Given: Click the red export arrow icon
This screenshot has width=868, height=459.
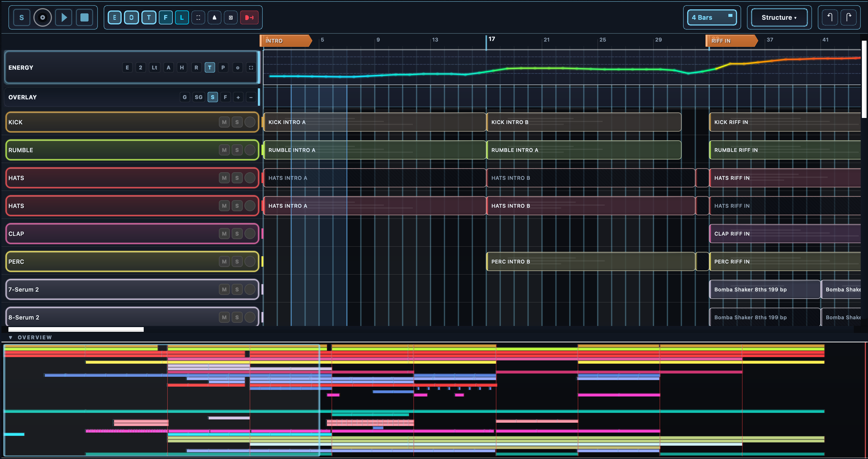Looking at the screenshot, I should [x=249, y=17].
